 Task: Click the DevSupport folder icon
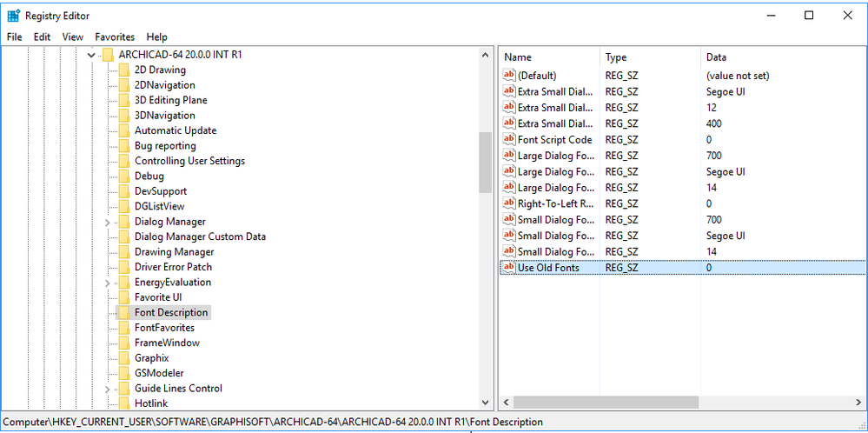[x=124, y=191]
